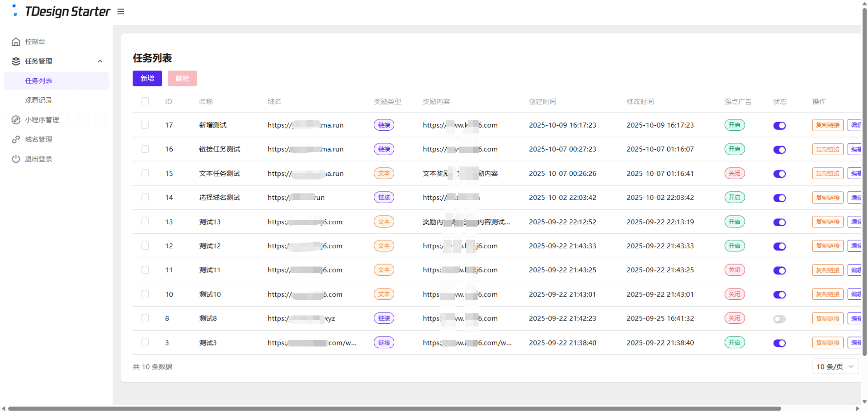
Task: Disable the status switch for 新增测试
Action: tap(779, 126)
